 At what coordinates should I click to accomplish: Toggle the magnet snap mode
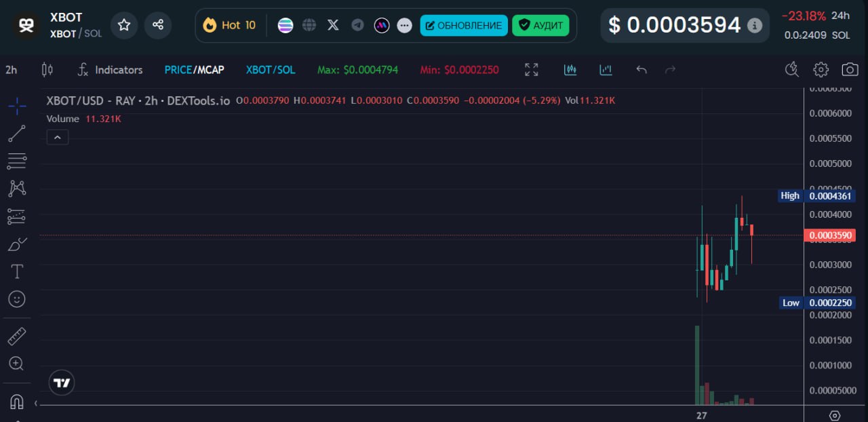pyautogui.click(x=17, y=402)
